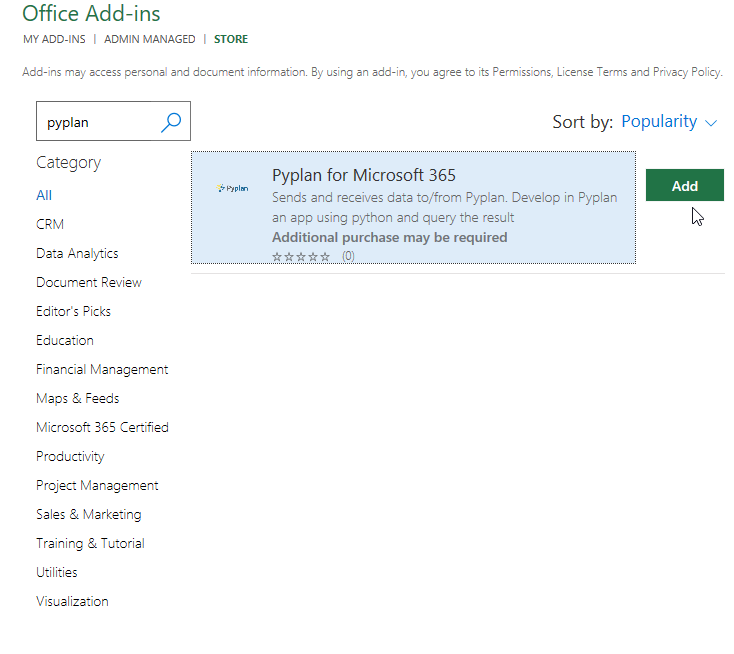Switch to the ADMIN MANAGED tab
The width and height of the screenshot is (734, 654).
click(149, 39)
